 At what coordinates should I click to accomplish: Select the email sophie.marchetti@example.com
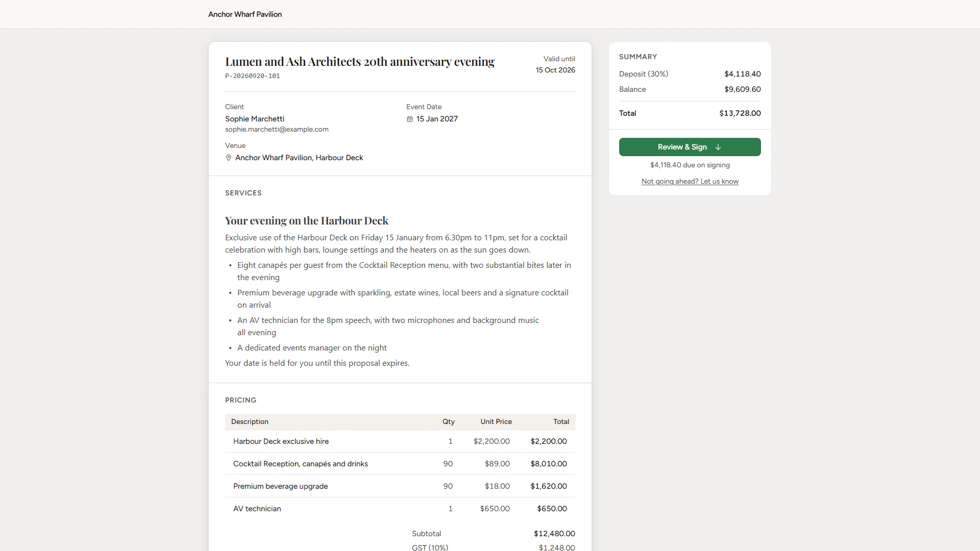[277, 130]
